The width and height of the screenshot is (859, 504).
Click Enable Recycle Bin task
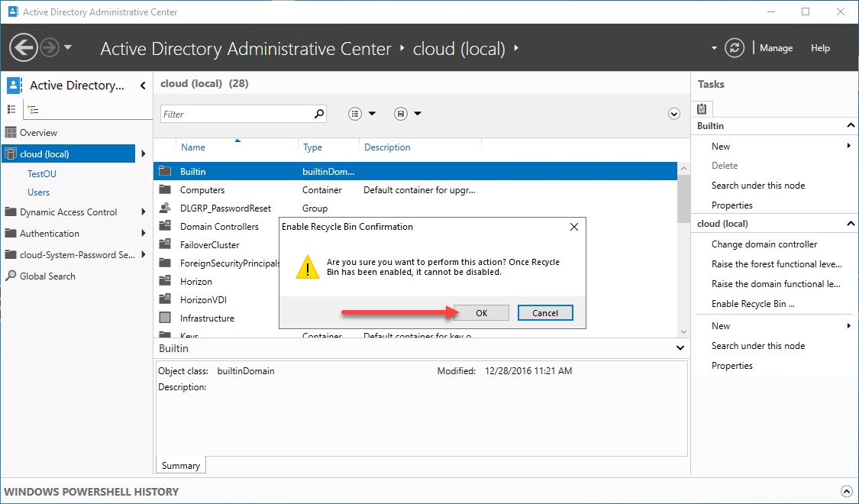point(753,303)
